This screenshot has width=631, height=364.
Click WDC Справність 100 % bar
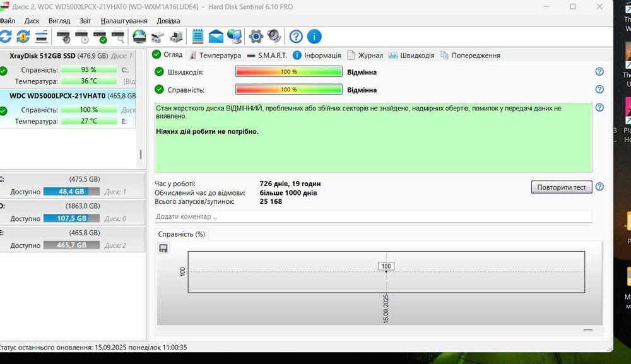click(89, 109)
